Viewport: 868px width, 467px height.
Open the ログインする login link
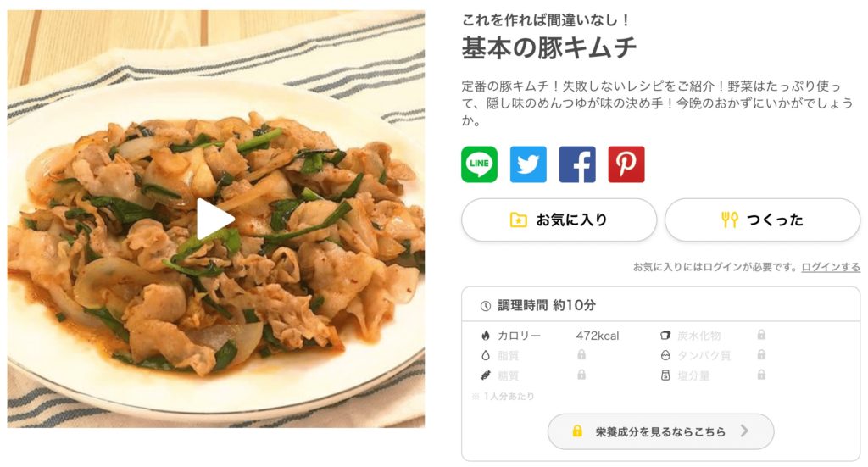pos(831,267)
